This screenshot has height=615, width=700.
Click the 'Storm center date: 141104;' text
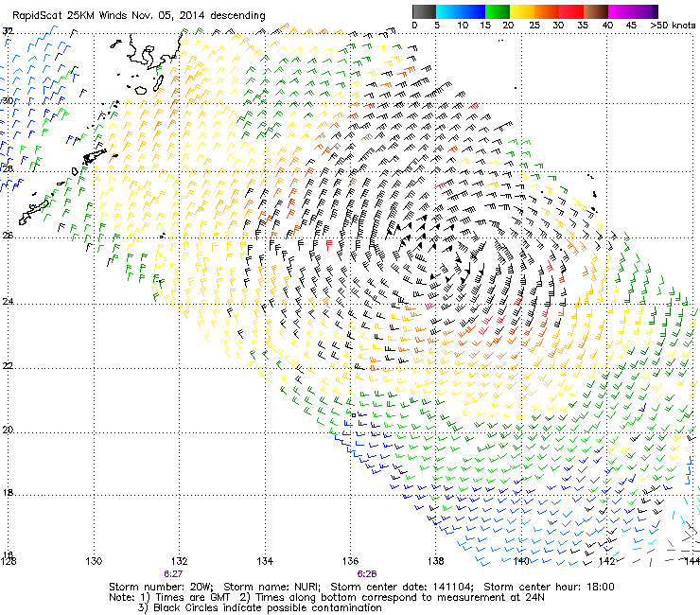pos(402,587)
